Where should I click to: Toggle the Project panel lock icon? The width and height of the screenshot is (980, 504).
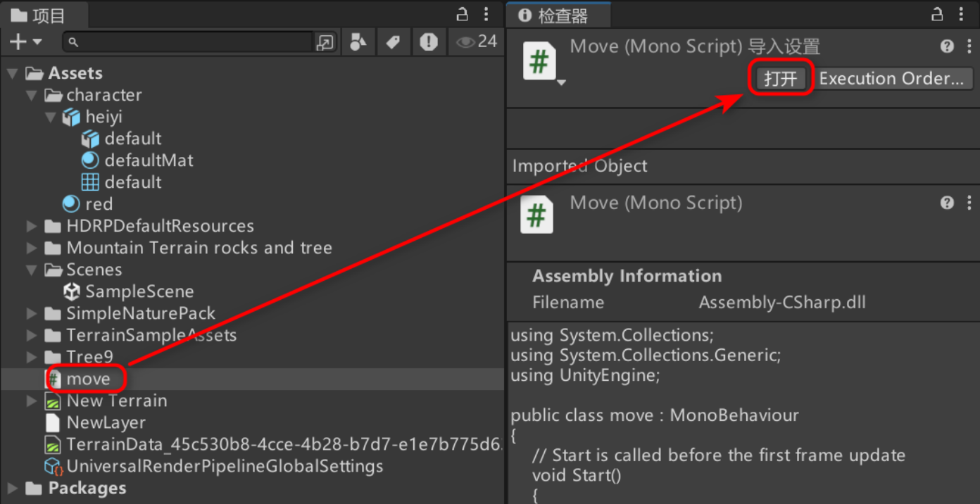click(x=463, y=14)
